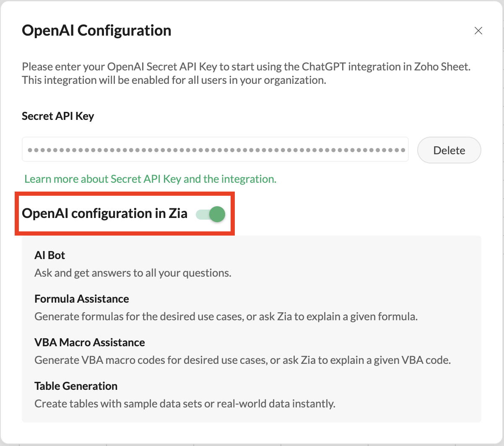Click the 'Ask and get answers' description
The image size is (504, 446).
click(x=132, y=273)
